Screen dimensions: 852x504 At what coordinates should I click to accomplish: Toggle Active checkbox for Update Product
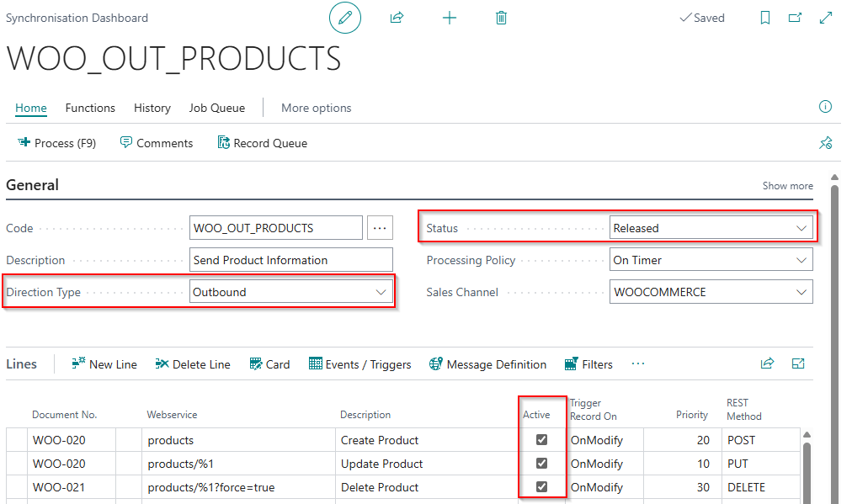[x=541, y=463]
